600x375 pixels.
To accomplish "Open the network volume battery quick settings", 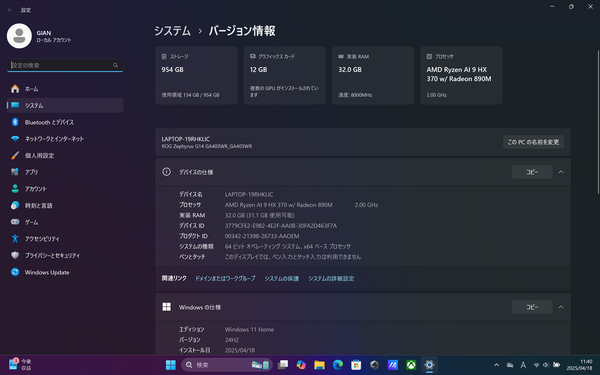I will 546,365.
